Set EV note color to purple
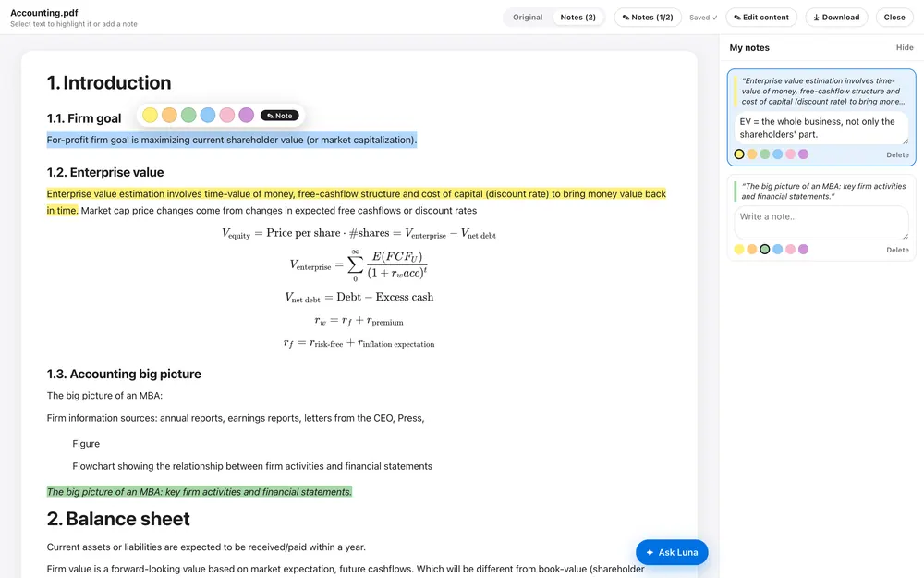This screenshot has height=578, width=924. tap(803, 154)
